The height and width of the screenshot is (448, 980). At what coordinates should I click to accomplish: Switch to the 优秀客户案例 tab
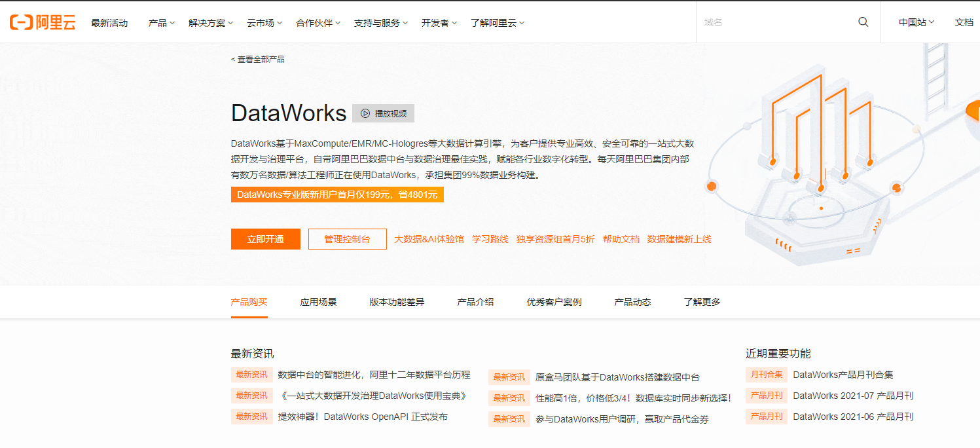pos(554,302)
